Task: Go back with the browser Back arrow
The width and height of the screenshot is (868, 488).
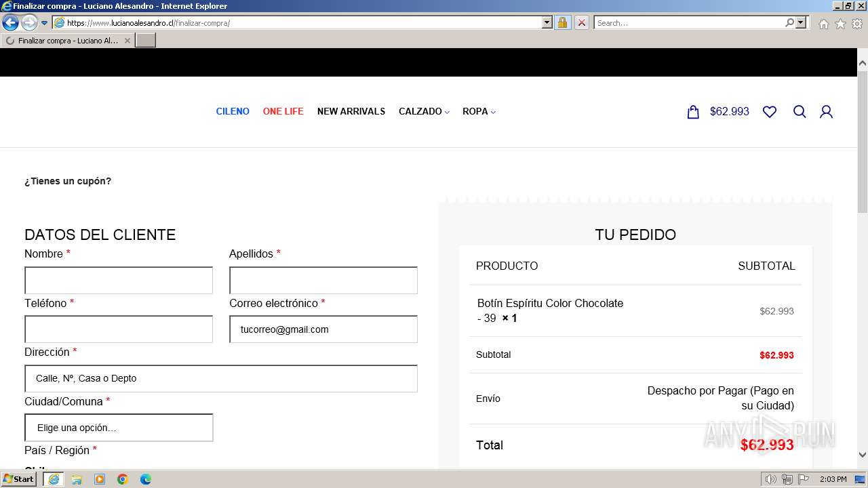Action: pos(10,22)
